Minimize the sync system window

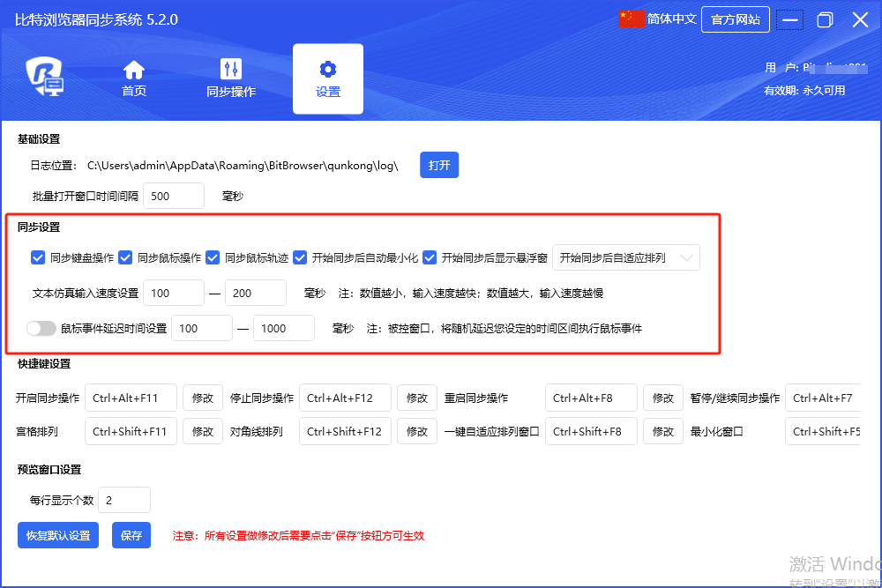791,20
